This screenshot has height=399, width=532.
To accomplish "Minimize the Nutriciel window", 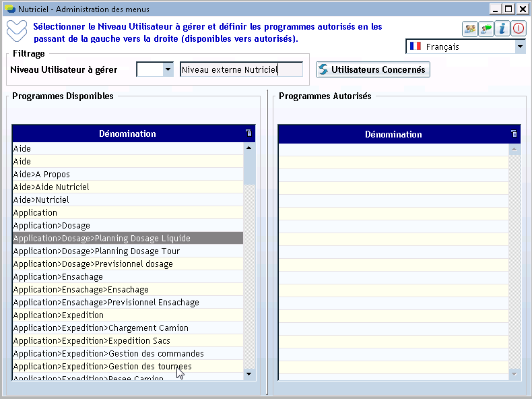I will coord(496,9).
